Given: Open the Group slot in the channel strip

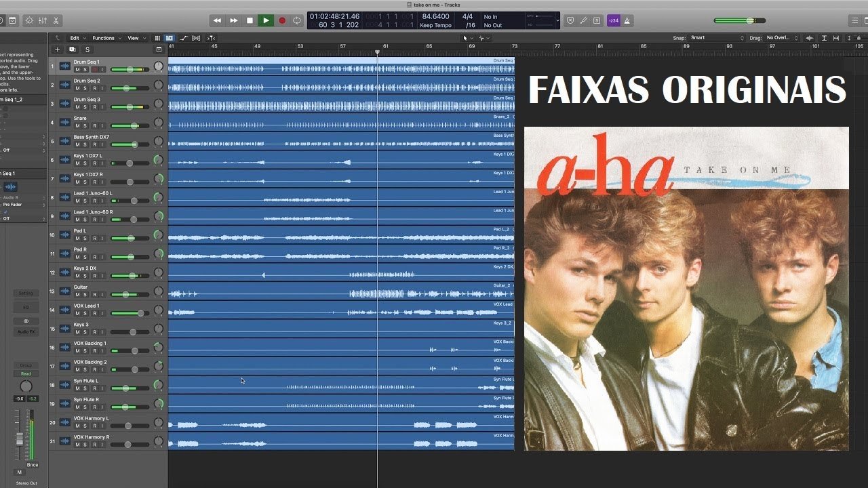Looking at the screenshot, I should pos(26,365).
